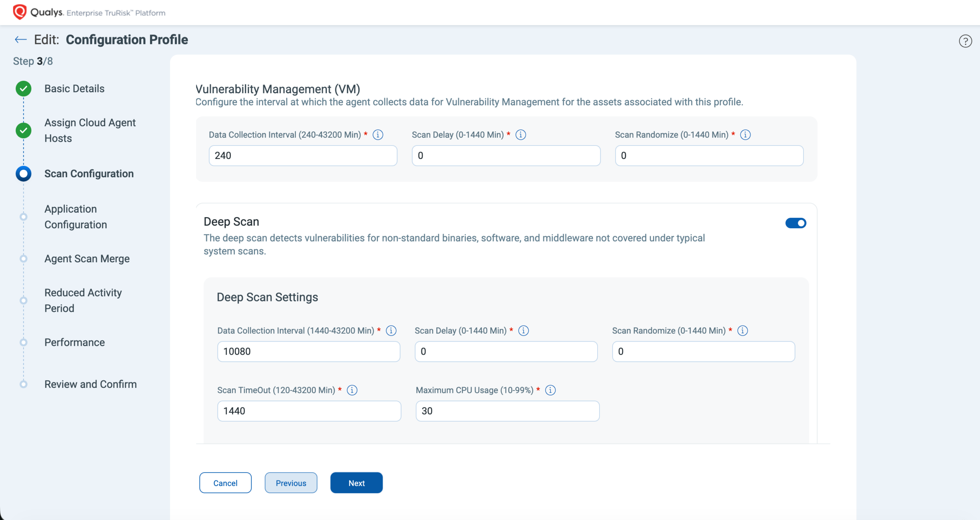Screen dimensions: 980x520
Task: Click info icon for Deep Scan Data Collection Interval
Action: 391,330
